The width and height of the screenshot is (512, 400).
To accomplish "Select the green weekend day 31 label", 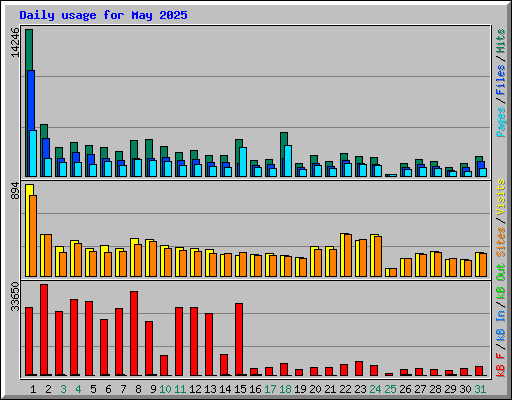I will 480,389.
